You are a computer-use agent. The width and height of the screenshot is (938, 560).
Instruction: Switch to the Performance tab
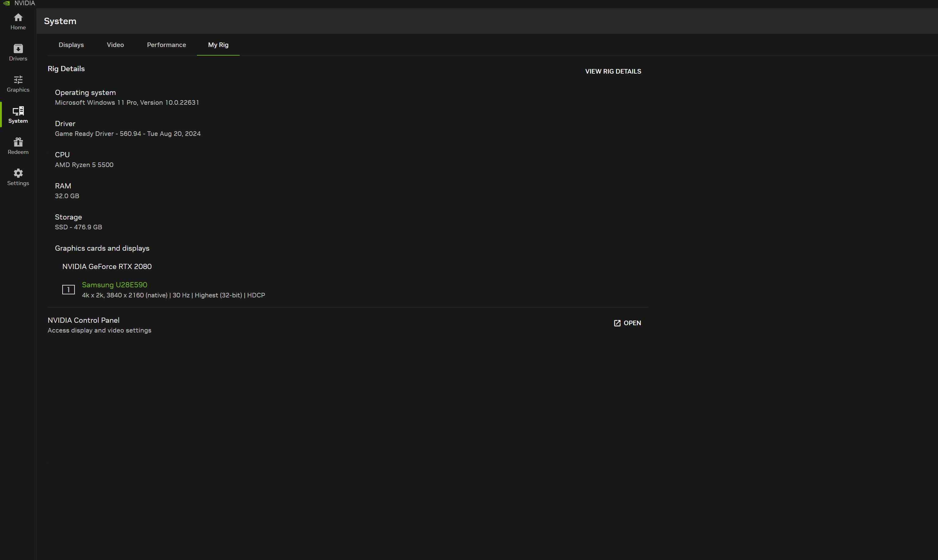tap(166, 45)
